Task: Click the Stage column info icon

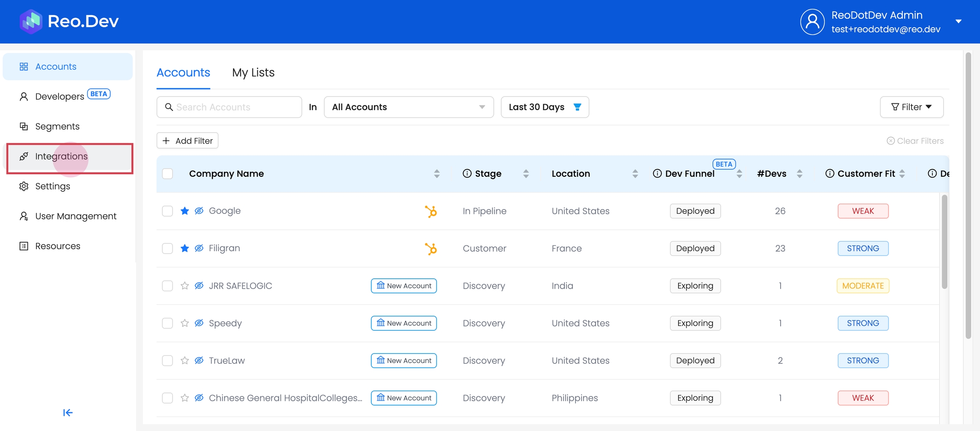Action: [x=467, y=173]
